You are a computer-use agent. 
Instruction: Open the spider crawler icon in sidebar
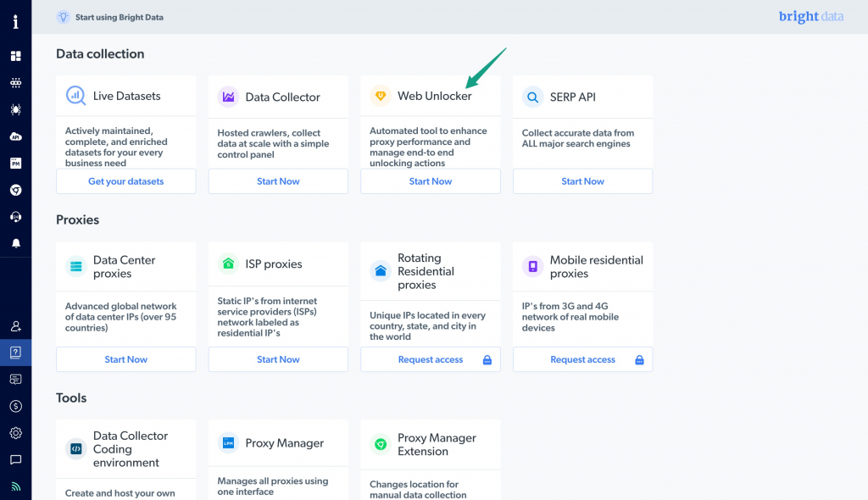click(15, 109)
